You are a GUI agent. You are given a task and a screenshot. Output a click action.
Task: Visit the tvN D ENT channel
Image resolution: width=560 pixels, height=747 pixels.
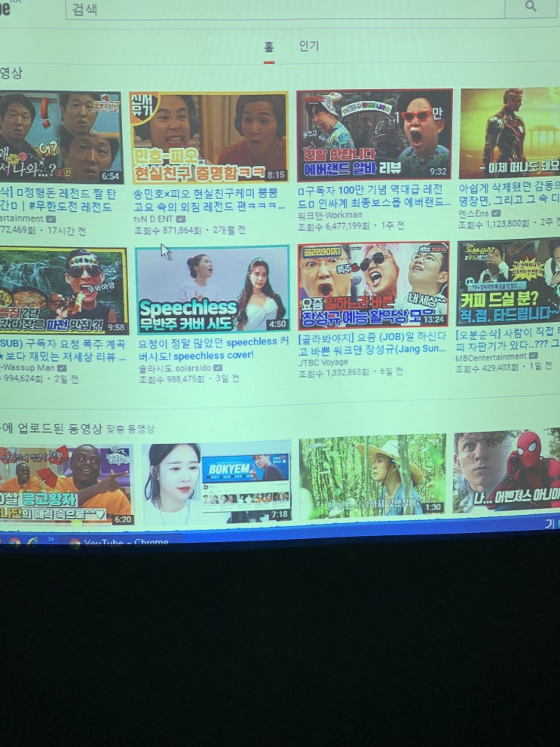pos(153,219)
